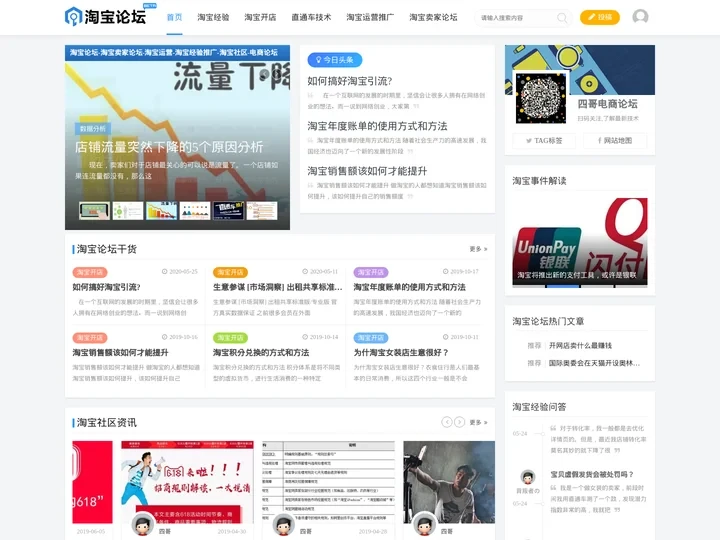The height and width of the screenshot is (540, 720).
Task: Open the 直通车技术 nav item
Action: tap(311, 17)
